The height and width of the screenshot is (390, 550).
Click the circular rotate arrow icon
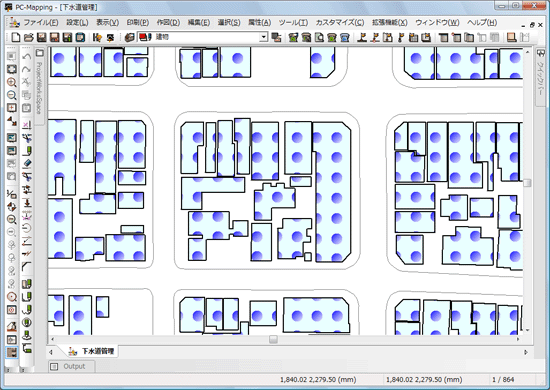(x=27, y=229)
